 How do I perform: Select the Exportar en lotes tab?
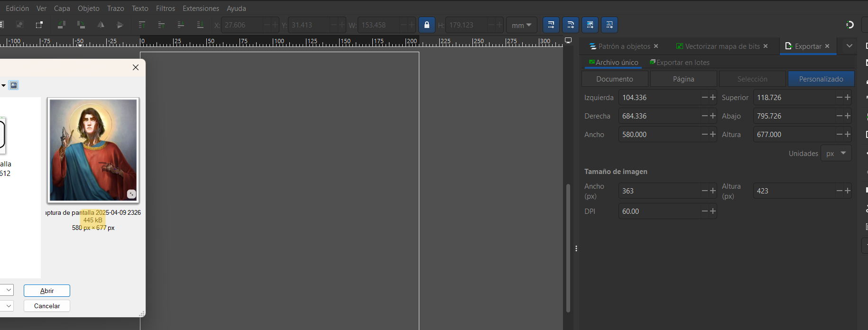(x=680, y=62)
